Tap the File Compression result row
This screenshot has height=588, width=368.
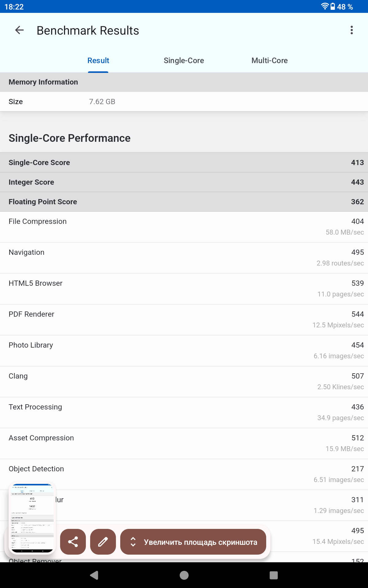point(184,227)
